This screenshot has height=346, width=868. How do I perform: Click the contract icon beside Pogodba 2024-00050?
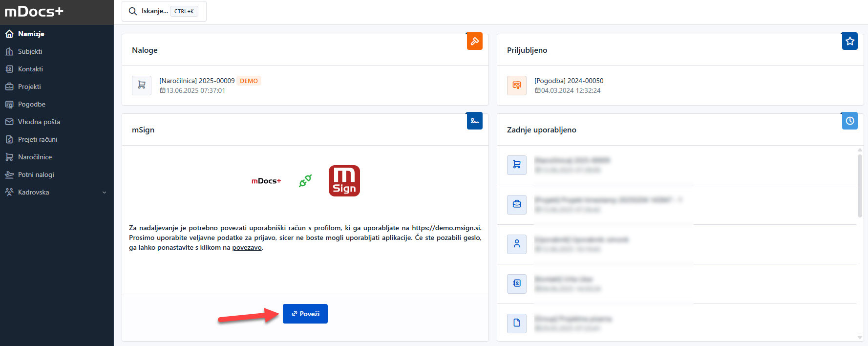pyautogui.click(x=516, y=85)
